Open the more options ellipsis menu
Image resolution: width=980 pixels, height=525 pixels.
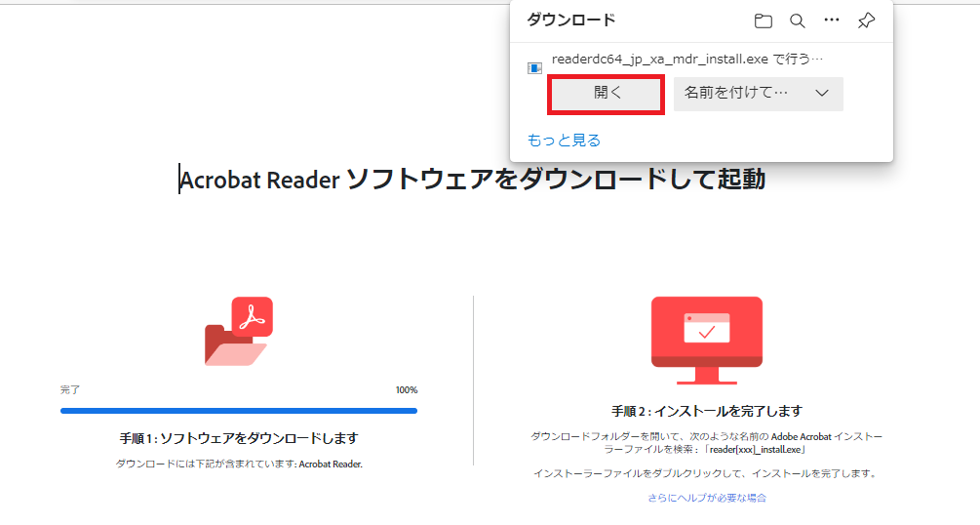point(831,20)
